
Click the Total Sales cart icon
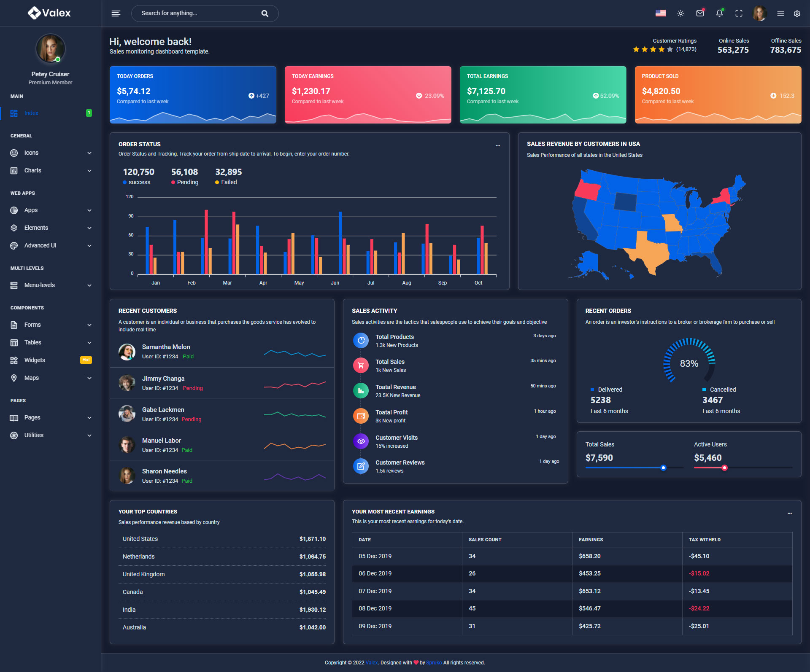tap(361, 366)
